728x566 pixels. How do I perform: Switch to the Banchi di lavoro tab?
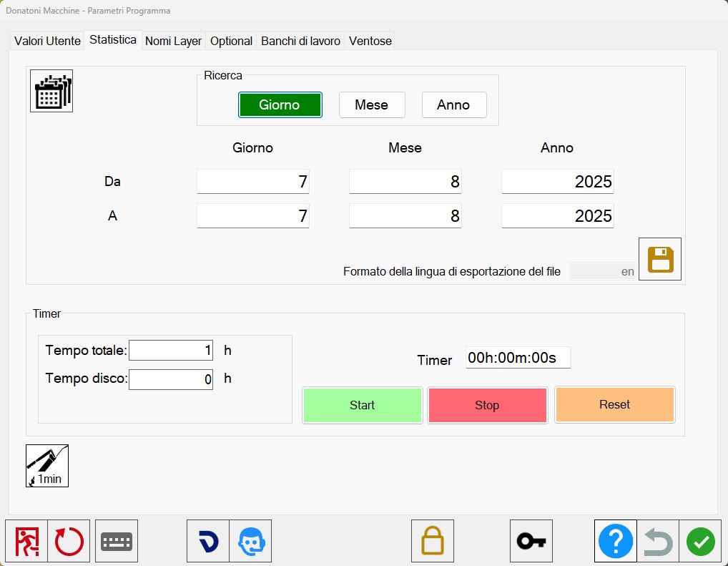pyautogui.click(x=300, y=41)
